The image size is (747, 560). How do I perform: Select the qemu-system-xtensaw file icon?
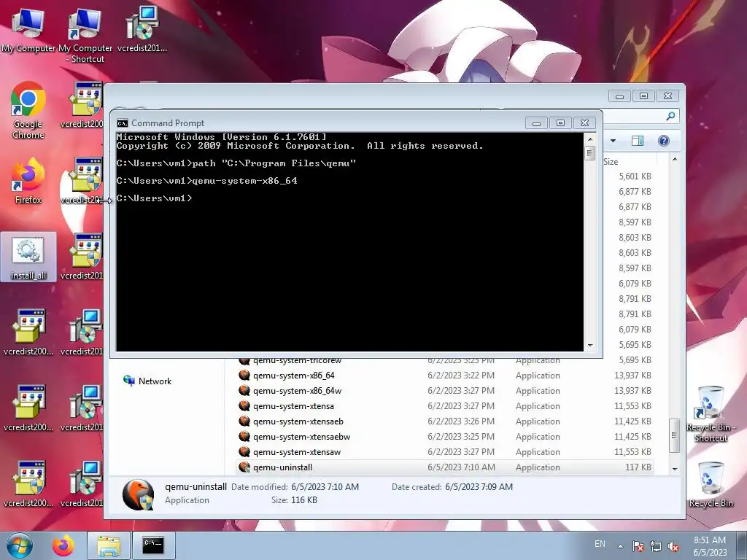(x=244, y=451)
